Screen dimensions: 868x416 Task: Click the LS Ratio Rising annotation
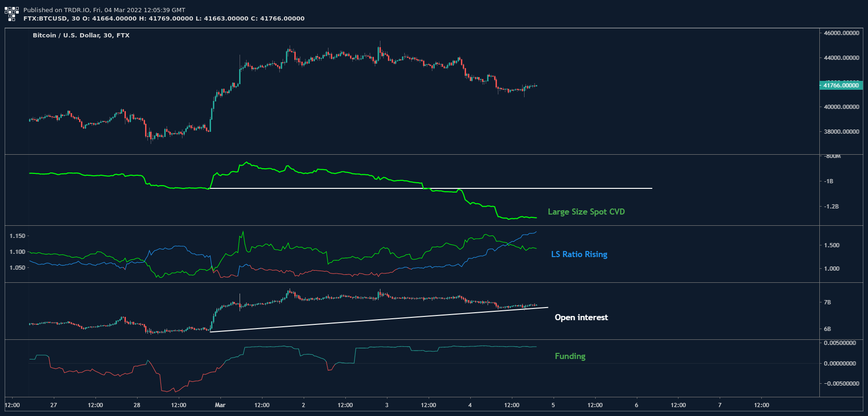point(579,254)
